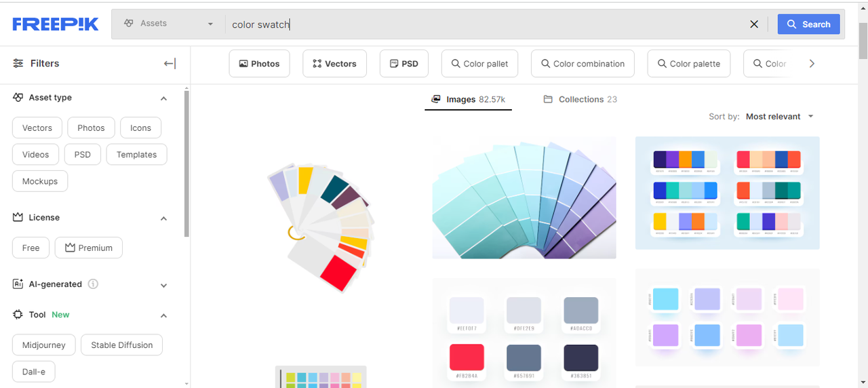Viewport: 868px width, 388px height.
Task: Collapse the Asset type section
Action: 163,98
